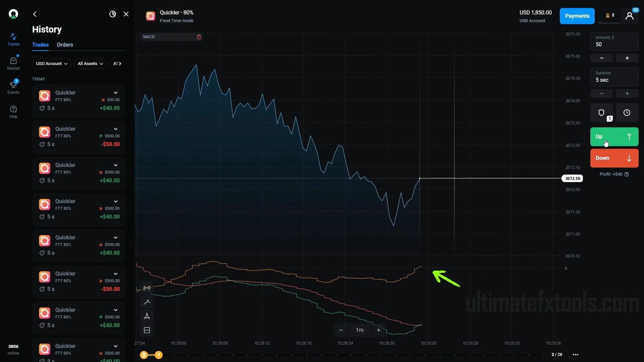
Task: Zoom out the chart timeframe
Action: point(341,330)
